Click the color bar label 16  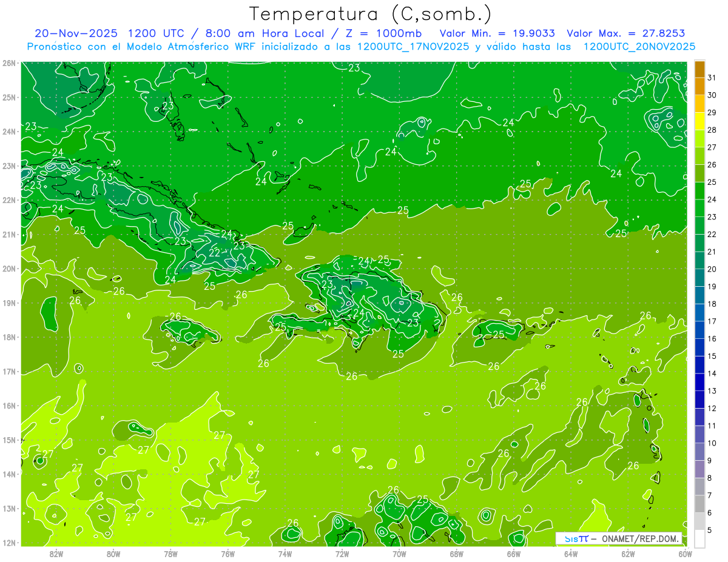712,339
